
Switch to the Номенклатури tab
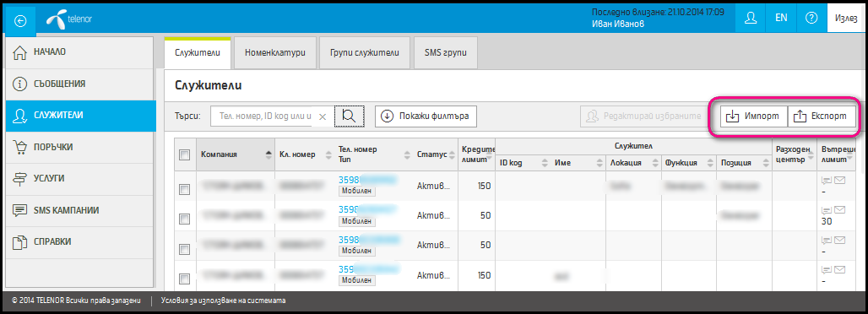275,53
